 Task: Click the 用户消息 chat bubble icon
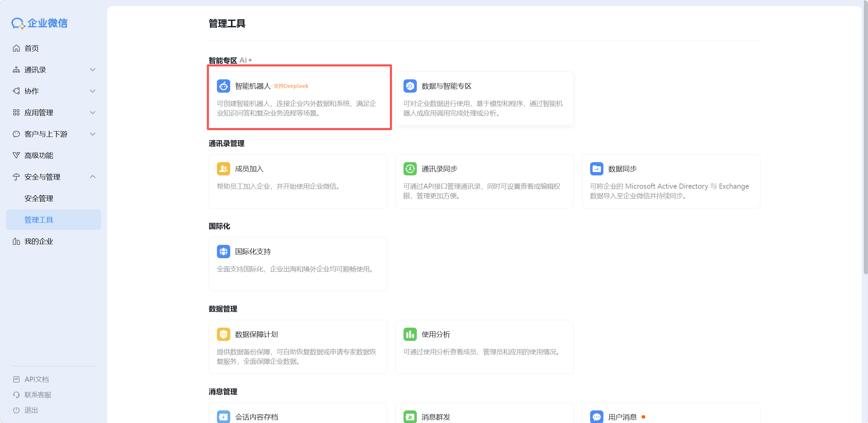597,417
